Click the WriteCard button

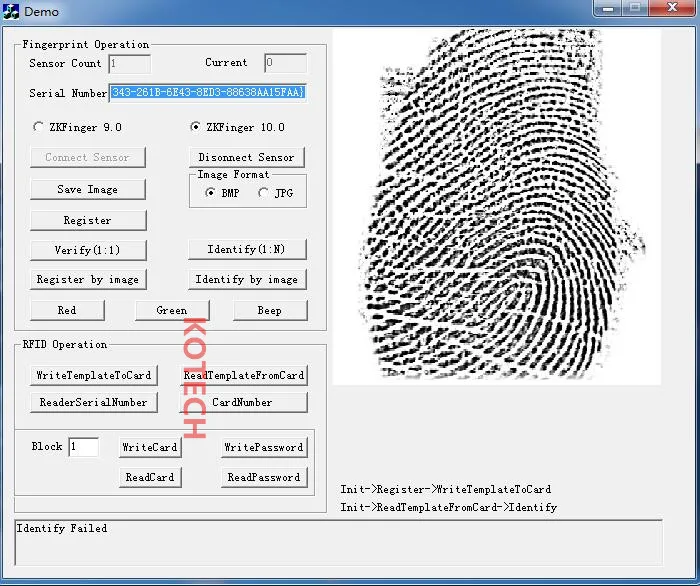(150, 448)
